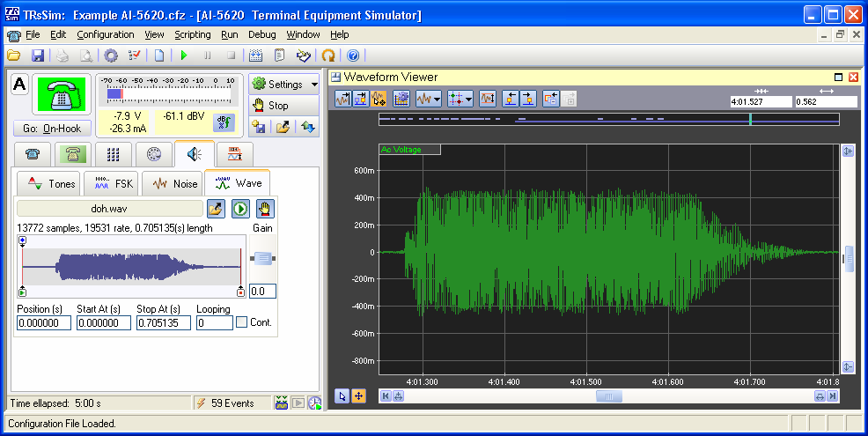The height and width of the screenshot is (436, 868).
Task: Click the vertical autoscale waveform icon
Action: 487,100
